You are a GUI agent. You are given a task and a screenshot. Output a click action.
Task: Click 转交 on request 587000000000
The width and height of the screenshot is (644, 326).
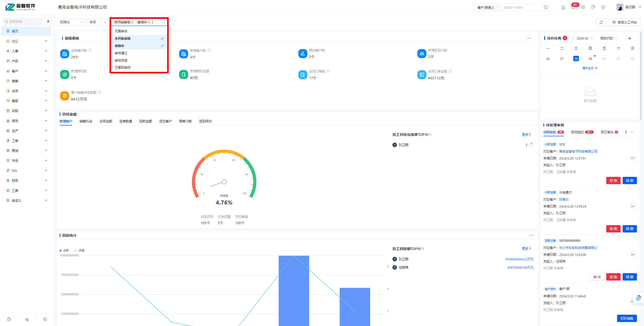click(x=597, y=277)
